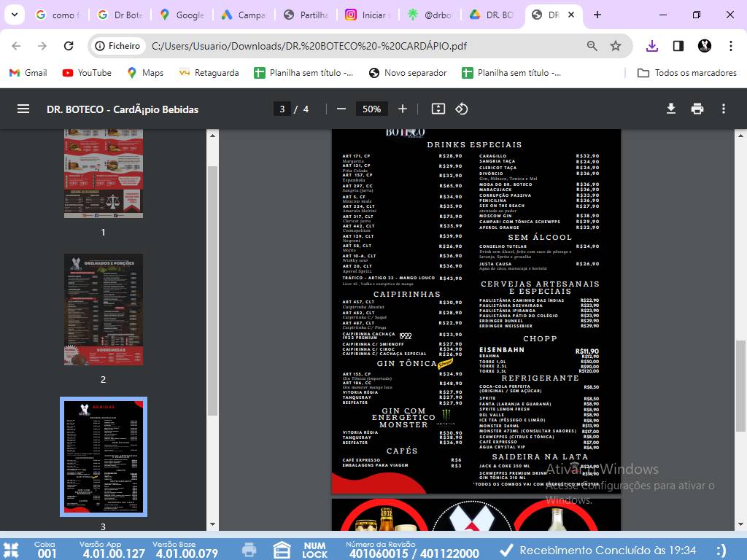Bookmark this page with star icon
The width and height of the screenshot is (747, 560).
pos(616,46)
